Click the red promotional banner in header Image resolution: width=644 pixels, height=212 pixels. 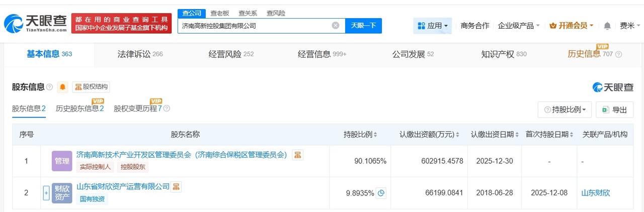(x=121, y=24)
